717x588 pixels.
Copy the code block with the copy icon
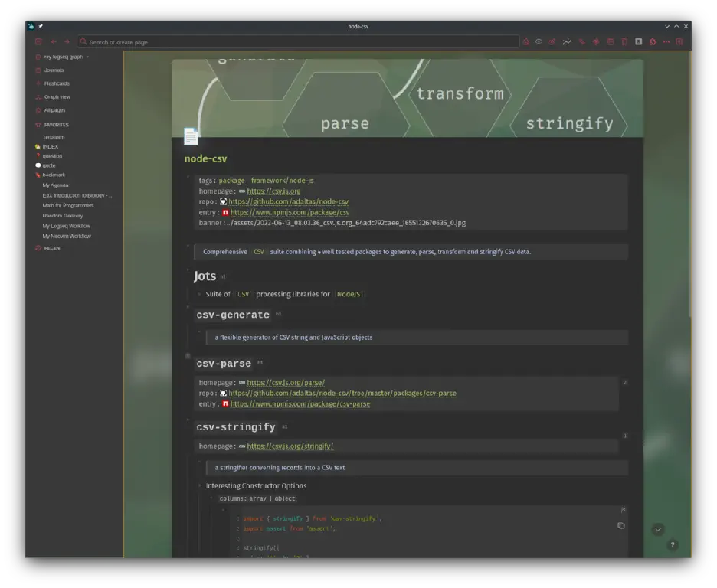pyautogui.click(x=621, y=525)
